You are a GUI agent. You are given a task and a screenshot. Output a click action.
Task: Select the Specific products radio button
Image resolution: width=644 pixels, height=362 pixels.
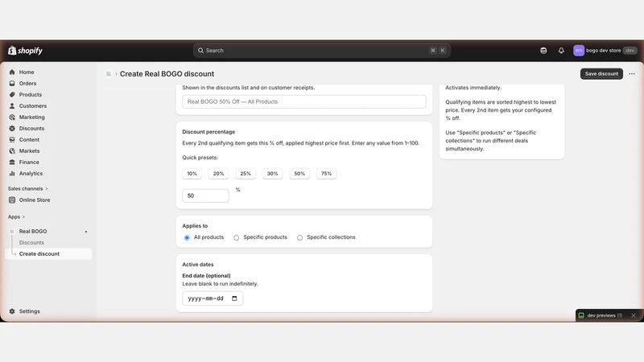[x=236, y=237]
